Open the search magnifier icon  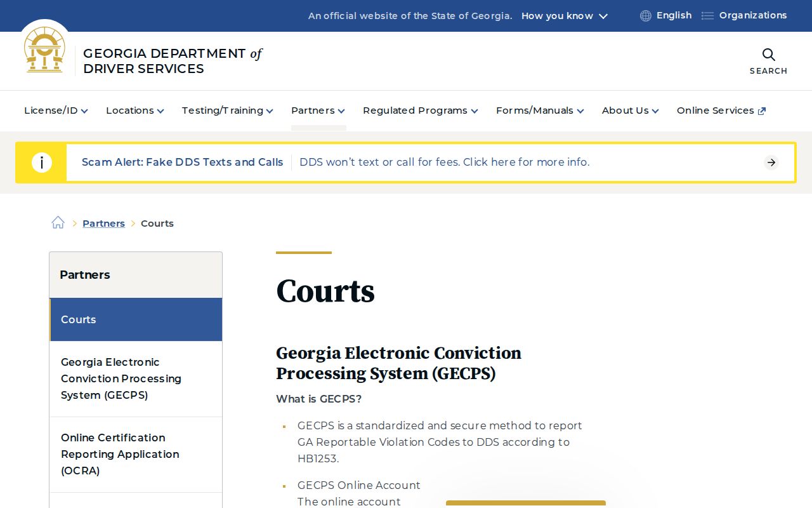768,55
